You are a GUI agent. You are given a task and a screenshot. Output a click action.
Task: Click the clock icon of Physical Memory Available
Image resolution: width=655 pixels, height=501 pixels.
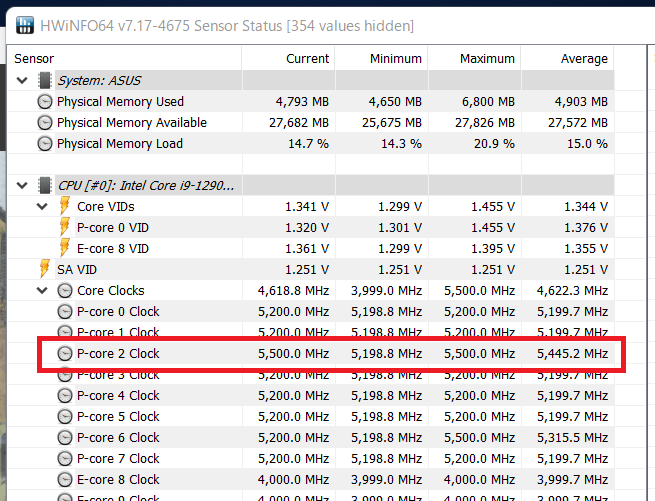[45, 122]
